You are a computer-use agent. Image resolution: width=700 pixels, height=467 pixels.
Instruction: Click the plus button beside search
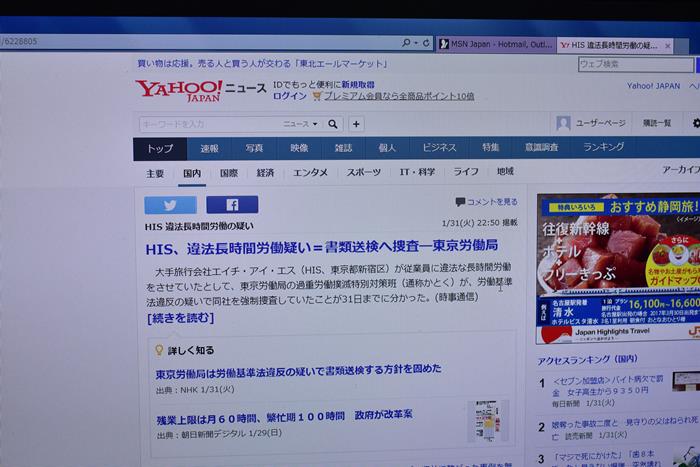click(356, 124)
